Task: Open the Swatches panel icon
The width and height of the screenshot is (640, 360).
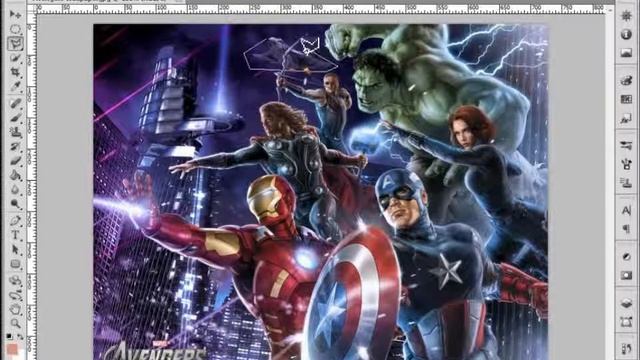Action: [626, 99]
